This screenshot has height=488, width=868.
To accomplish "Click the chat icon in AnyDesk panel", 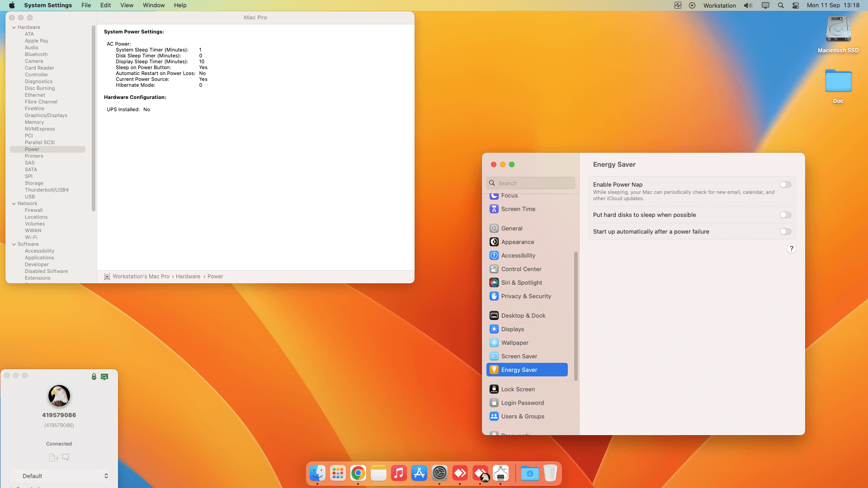I will (x=66, y=457).
